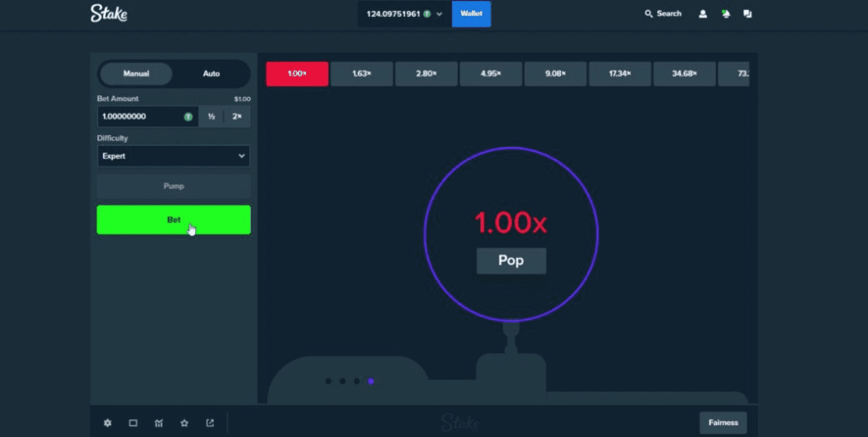Switch to Auto betting mode

(x=211, y=74)
